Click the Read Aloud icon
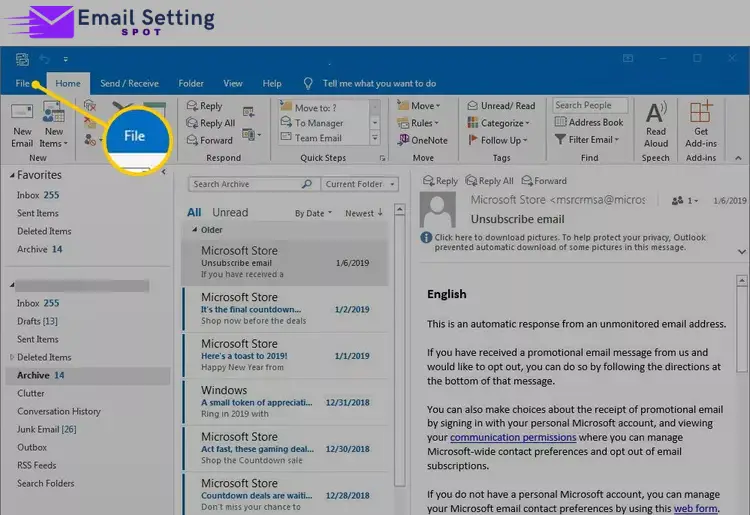This screenshot has height=515, width=750. 655,125
